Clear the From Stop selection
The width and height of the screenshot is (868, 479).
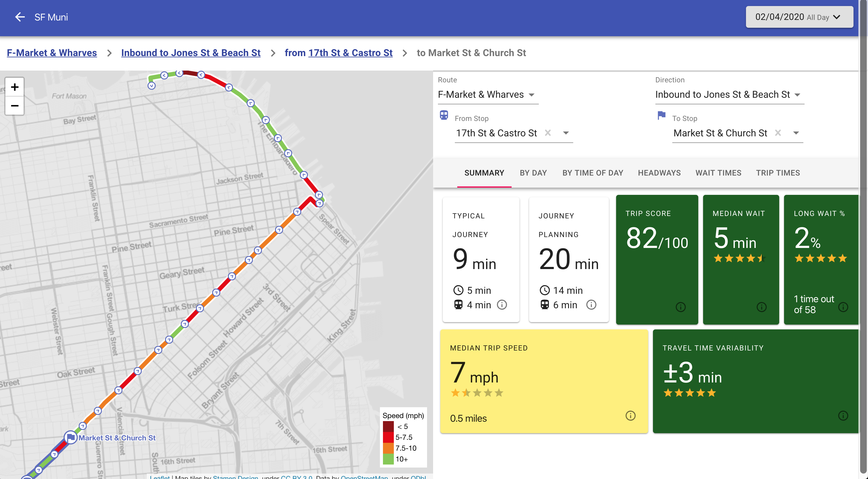tap(548, 133)
